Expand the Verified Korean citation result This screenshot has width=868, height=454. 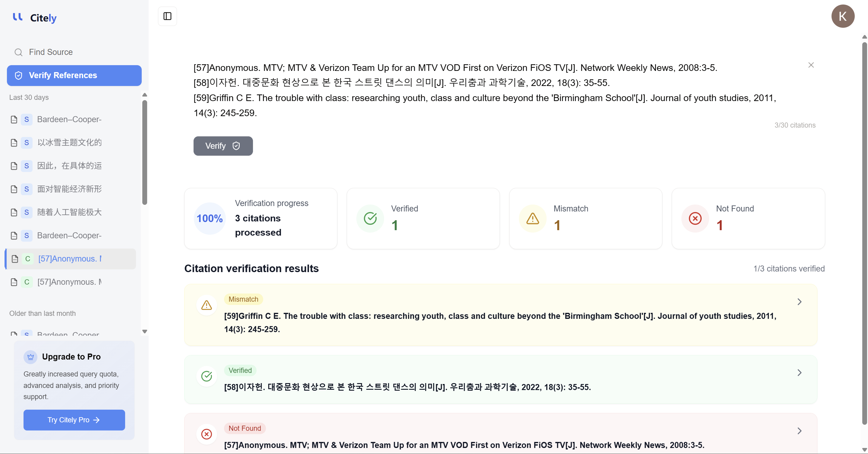click(799, 373)
